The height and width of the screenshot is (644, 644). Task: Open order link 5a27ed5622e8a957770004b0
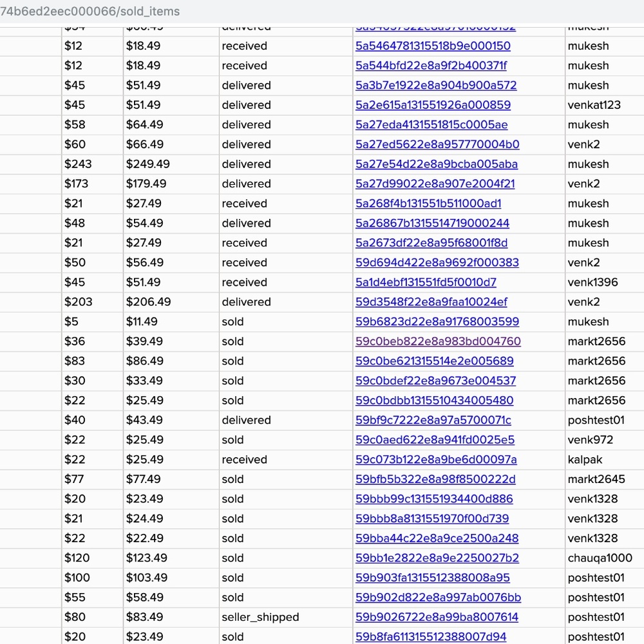pyautogui.click(x=437, y=144)
